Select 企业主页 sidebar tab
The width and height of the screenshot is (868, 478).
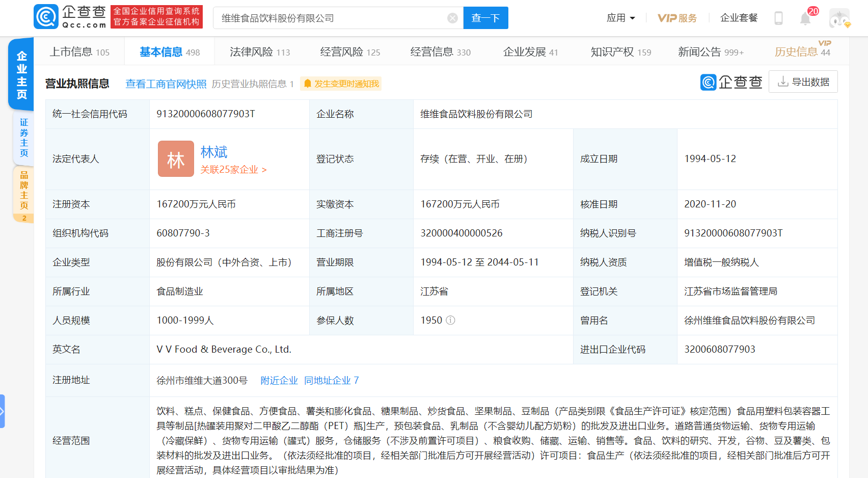click(21, 75)
